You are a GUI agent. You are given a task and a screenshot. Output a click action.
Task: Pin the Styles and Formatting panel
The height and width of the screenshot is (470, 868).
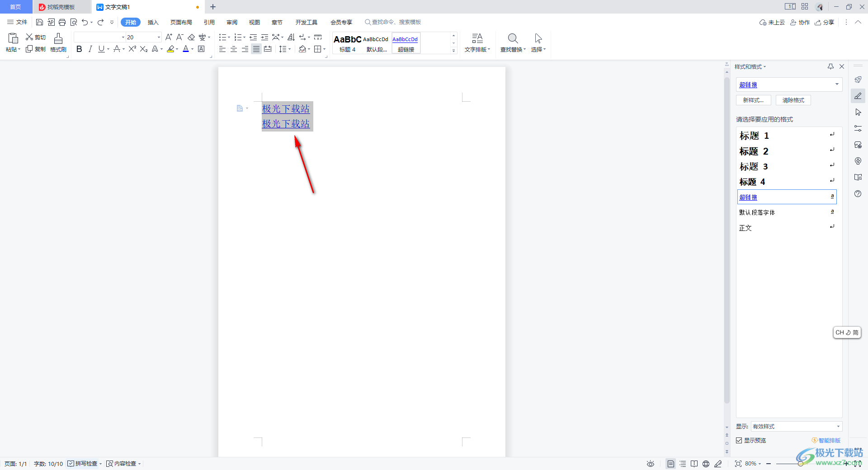pyautogui.click(x=830, y=66)
